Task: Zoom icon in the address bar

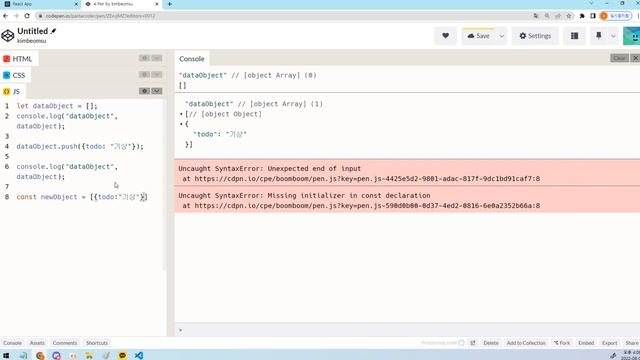Action: [x=547, y=16]
